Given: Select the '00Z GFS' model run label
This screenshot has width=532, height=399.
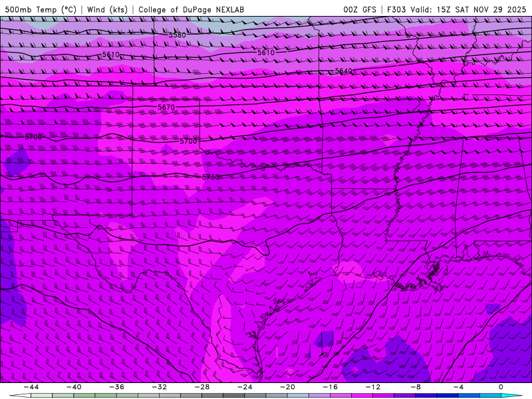Looking at the screenshot, I should [x=360, y=9].
